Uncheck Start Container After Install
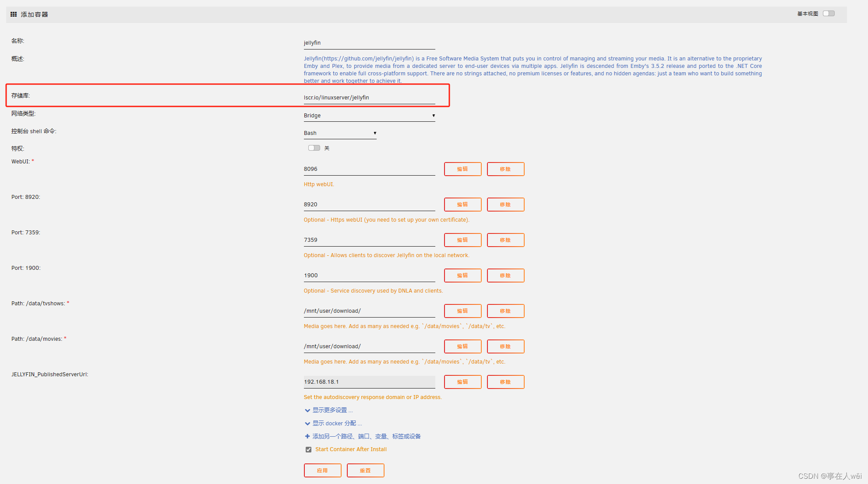868x484 pixels. coord(309,449)
